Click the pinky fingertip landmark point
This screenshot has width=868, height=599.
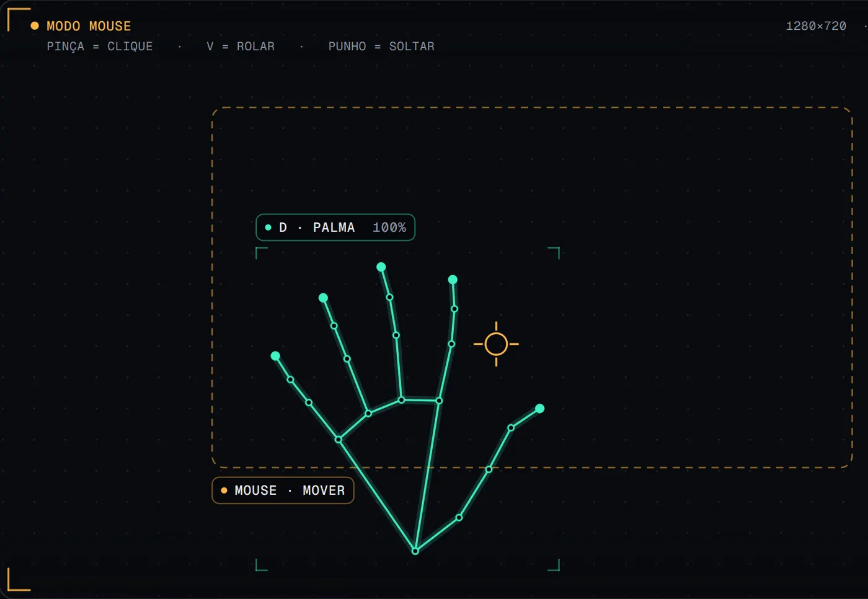275,356
